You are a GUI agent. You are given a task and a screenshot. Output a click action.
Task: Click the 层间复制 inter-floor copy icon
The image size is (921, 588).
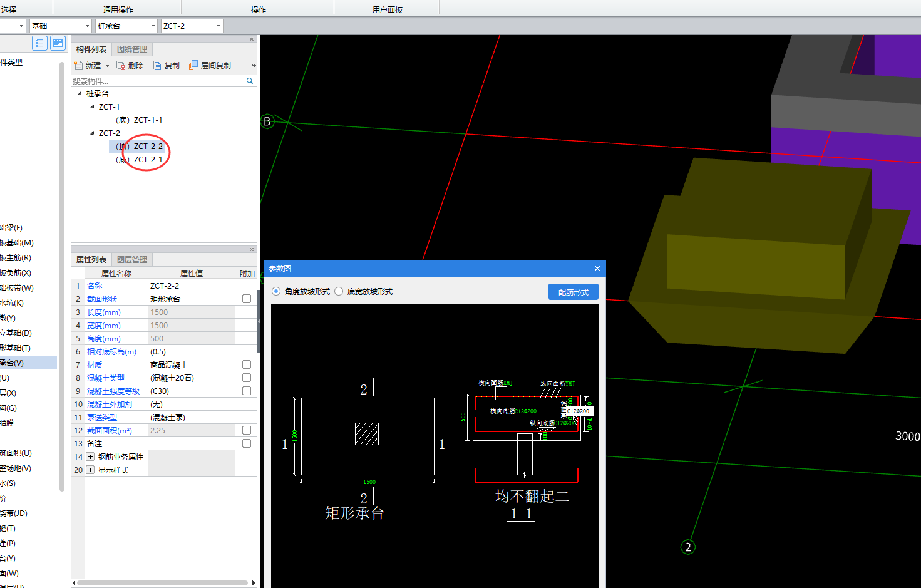(193, 65)
